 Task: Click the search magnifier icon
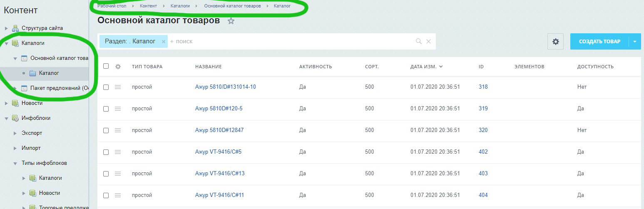pos(418,42)
